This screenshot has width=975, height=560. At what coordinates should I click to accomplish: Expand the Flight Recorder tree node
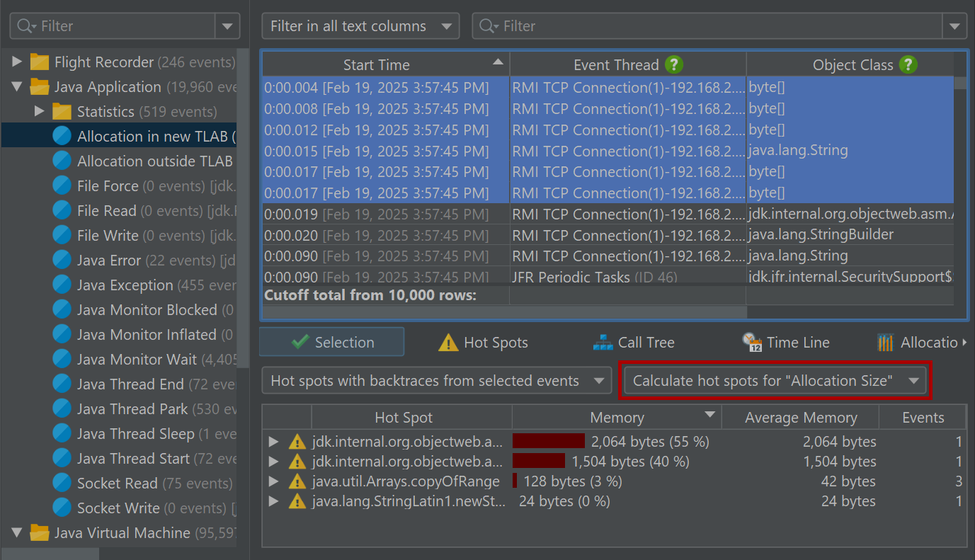tap(17, 62)
